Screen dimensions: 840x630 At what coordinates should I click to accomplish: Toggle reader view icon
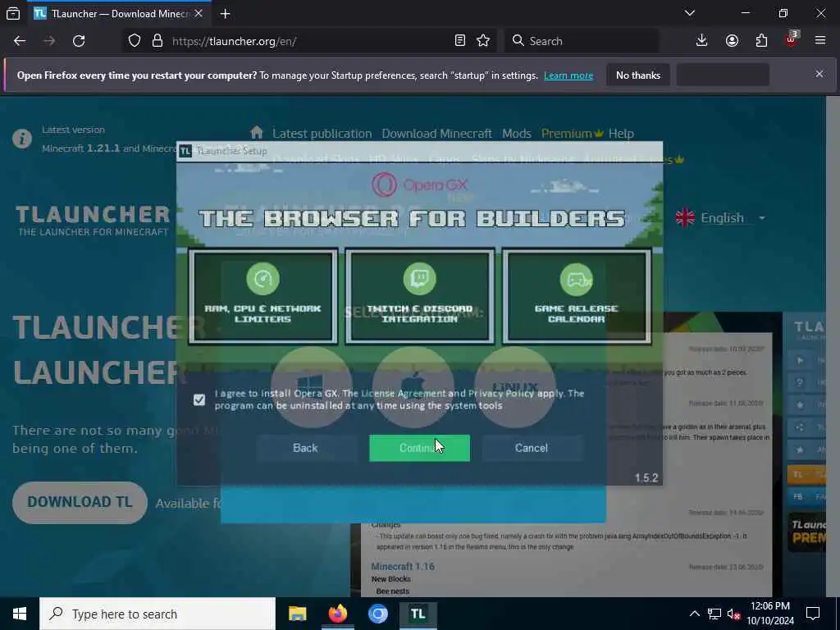[459, 41]
